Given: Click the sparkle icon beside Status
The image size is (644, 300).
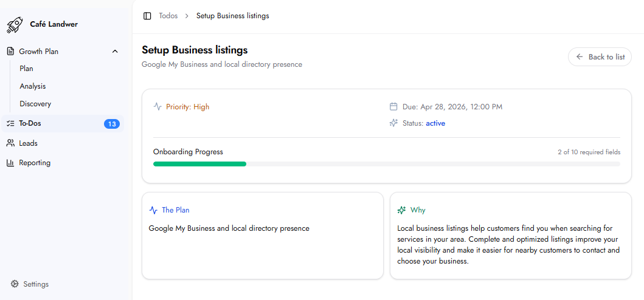Looking at the screenshot, I should 393,123.
